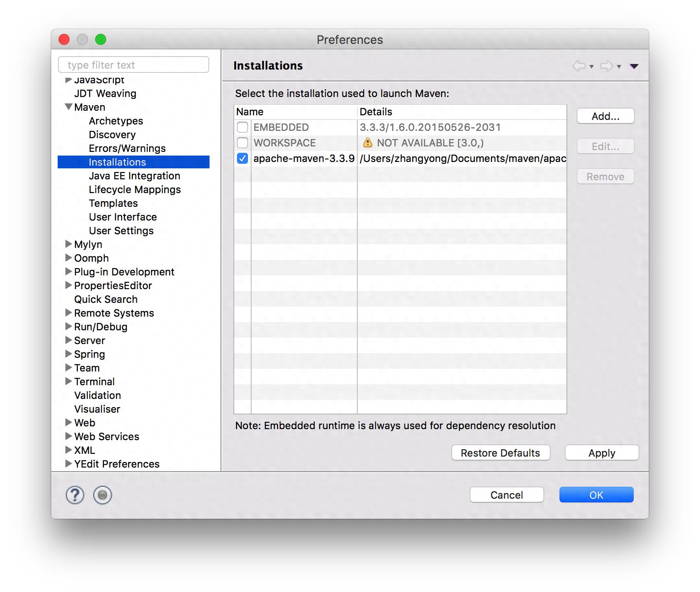Expand the Web Services node
Screen dimensions: 700x592
(69, 436)
